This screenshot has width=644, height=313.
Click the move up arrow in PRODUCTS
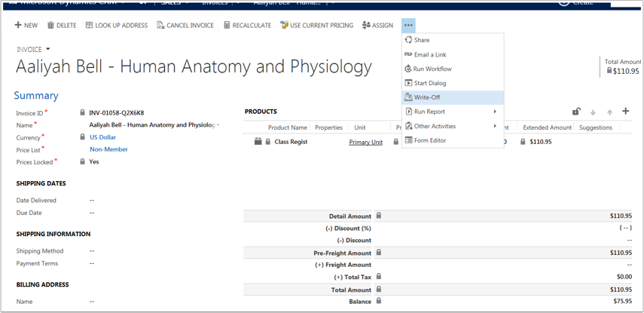tap(609, 112)
